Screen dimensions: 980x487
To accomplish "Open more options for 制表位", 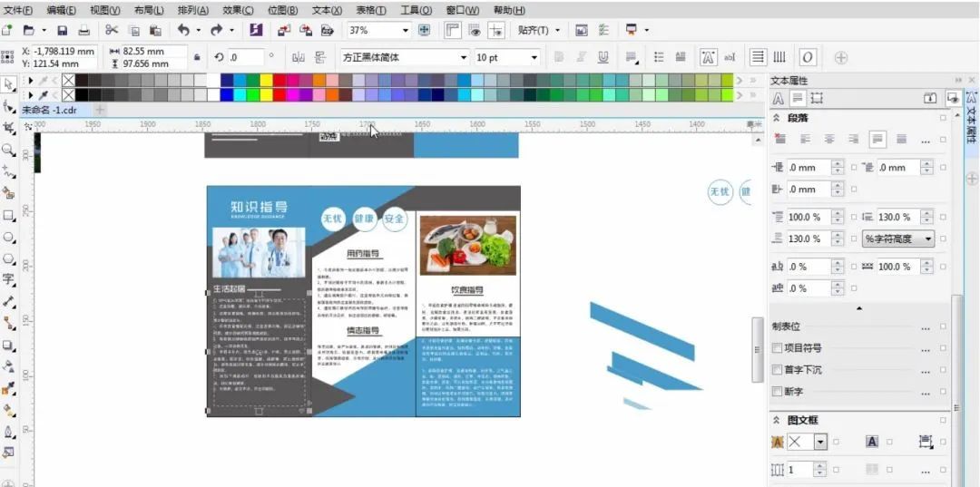I will point(926,326).
